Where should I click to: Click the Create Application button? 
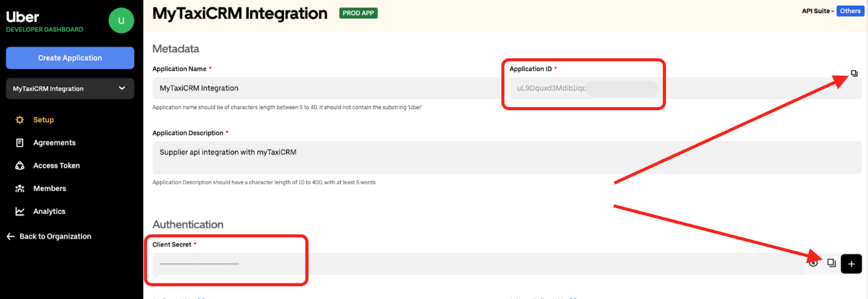coord(70,58)
